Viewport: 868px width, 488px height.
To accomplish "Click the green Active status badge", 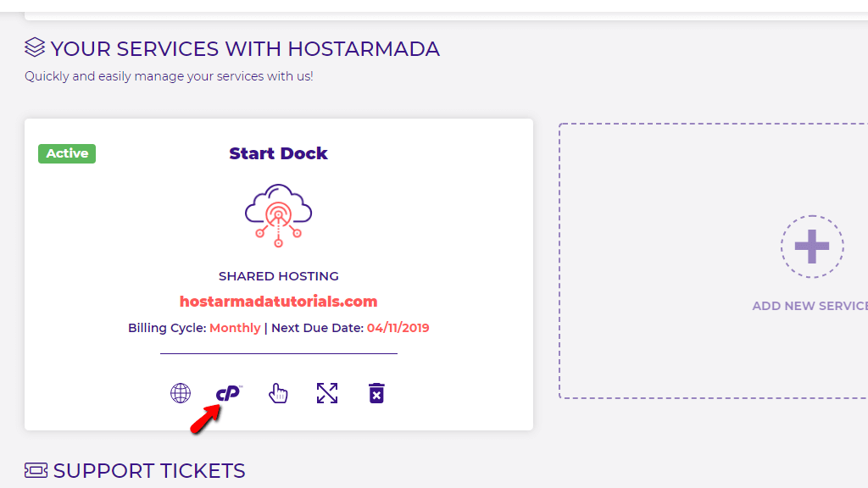I will [x=67, y=153].
